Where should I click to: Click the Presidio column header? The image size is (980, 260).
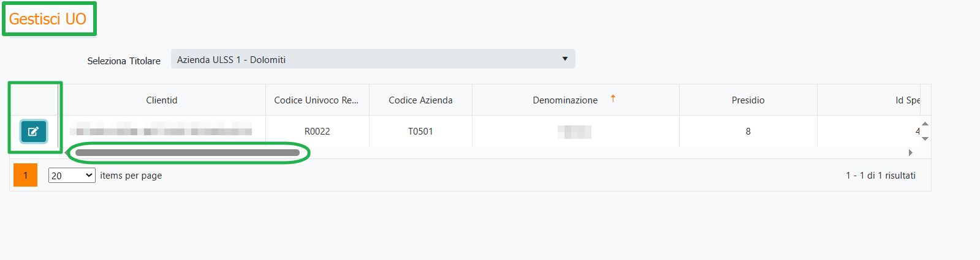click(748, 100)
